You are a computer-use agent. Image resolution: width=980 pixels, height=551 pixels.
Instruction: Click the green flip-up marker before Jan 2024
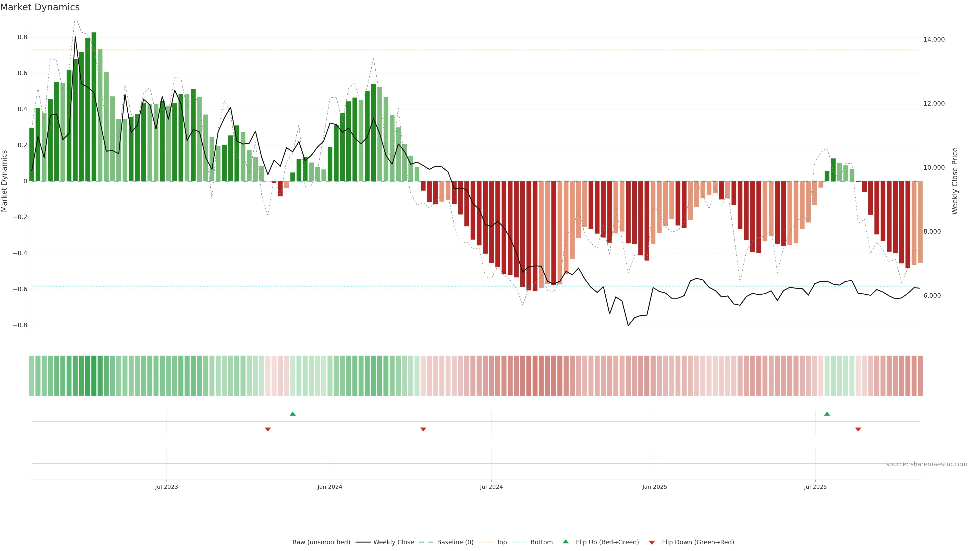(x=292, y=414)
